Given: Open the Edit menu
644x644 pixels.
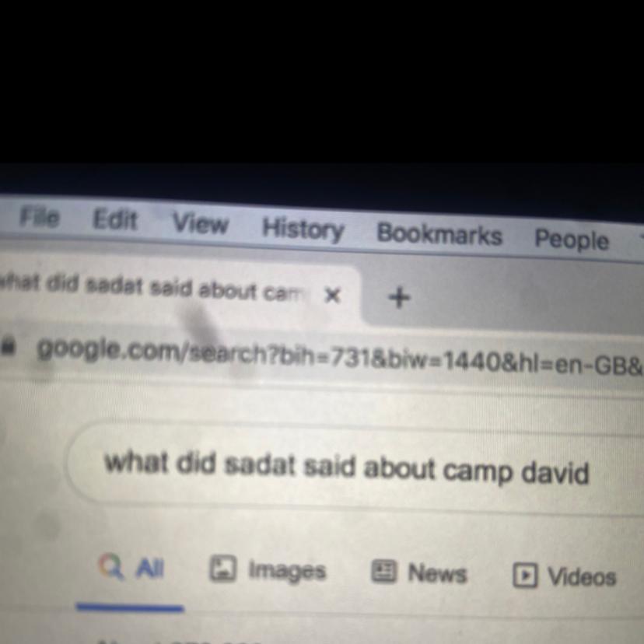Looking at the screenshot, I should click(x=114, y=219).
